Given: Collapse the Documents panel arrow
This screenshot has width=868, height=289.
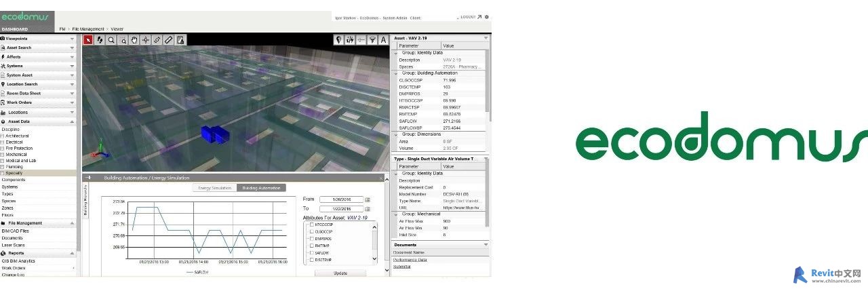Looking at the screenshot, I should click(486, 244).
